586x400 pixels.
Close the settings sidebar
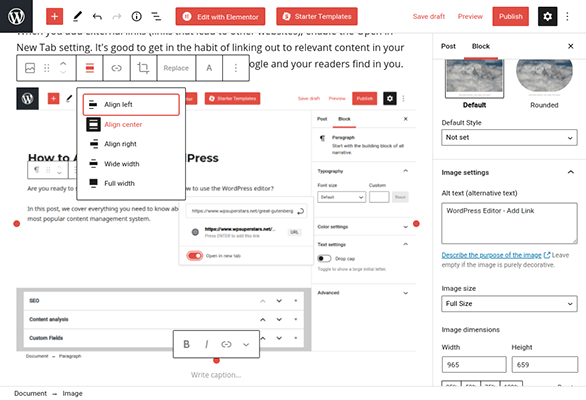pos(571,46)
